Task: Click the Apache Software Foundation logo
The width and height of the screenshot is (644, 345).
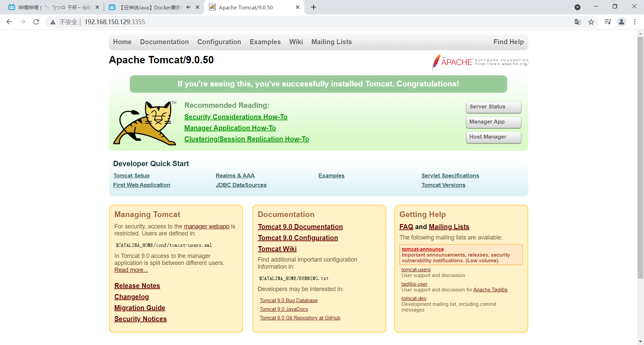Action: (480, 62)
